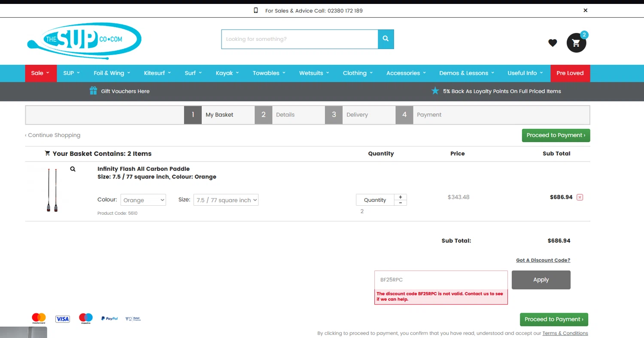Open the Size dropdown
Viewport: 644px width, 338px height.
click(x=226, y=200)
